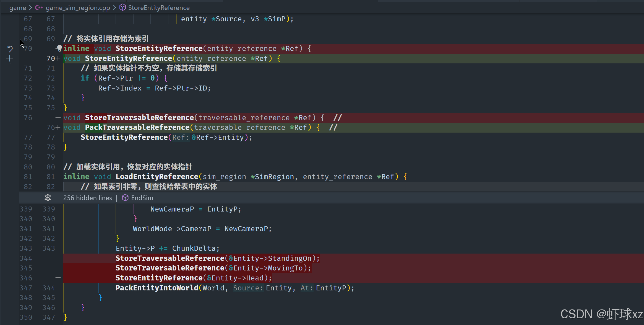Open the lightbulb code action on line 70
644x325 pixels.
[59, 48]
